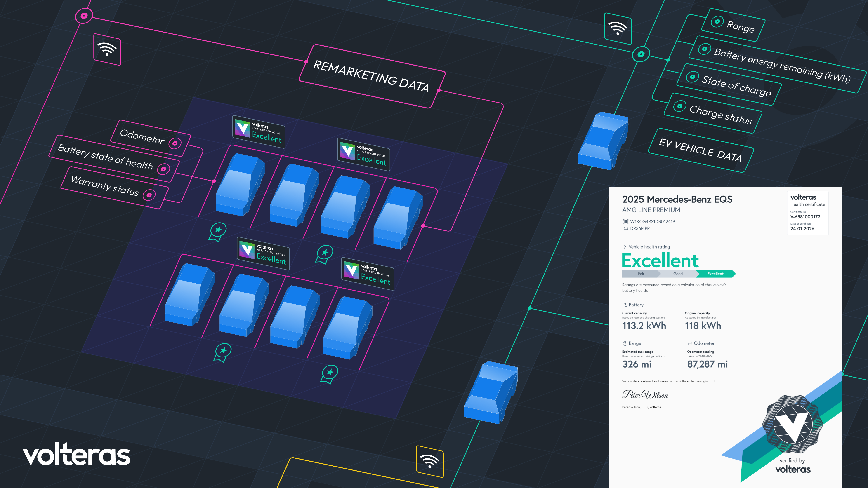Click the pink Wi-Fi signal icon
Viewport: 868px width, 488px height.
pyautogui.click(x=107, y=49)
